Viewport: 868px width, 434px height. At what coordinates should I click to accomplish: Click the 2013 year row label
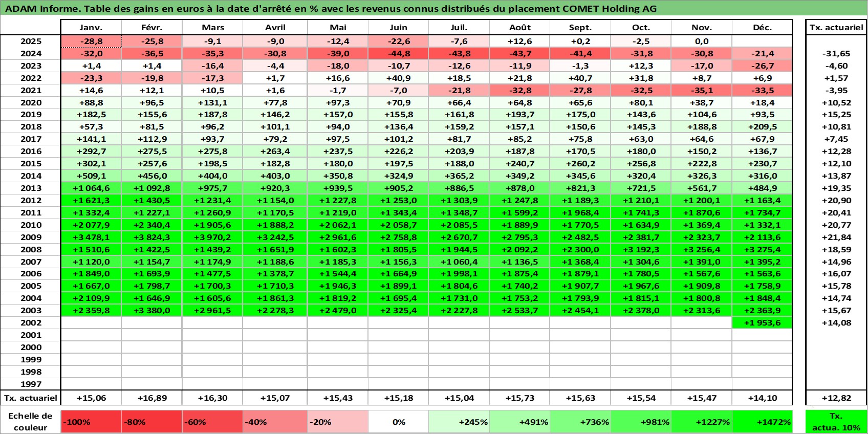point(31,188)
